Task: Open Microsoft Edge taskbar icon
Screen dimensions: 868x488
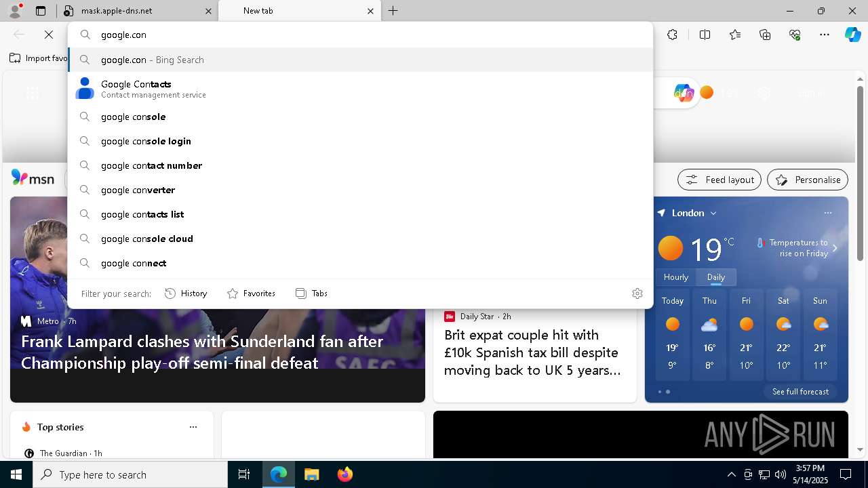Action: (279, 474)
